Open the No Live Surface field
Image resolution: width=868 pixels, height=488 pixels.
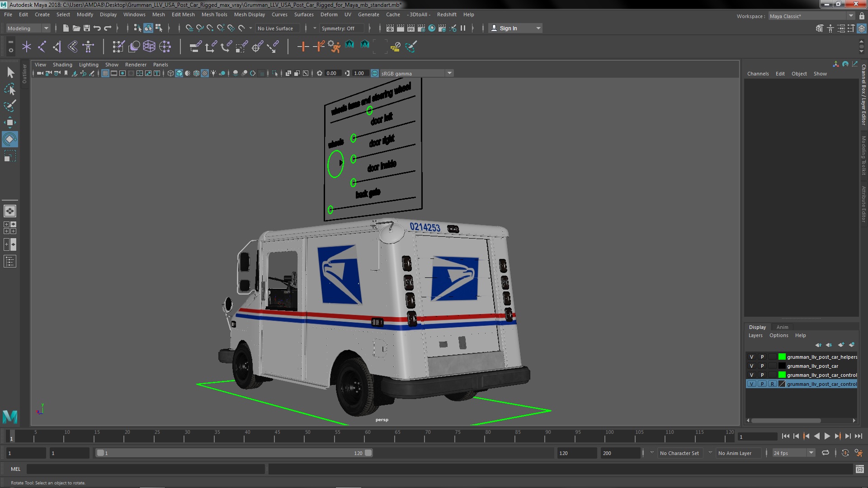[278, 28]
